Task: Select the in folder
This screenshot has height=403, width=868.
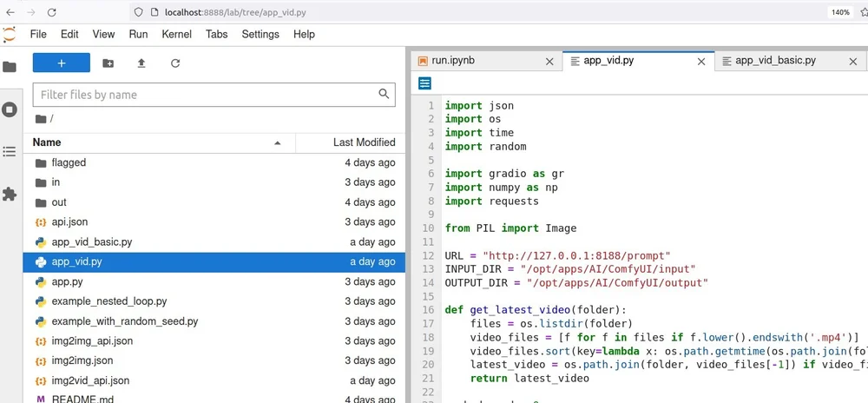Action: (214, 182)
